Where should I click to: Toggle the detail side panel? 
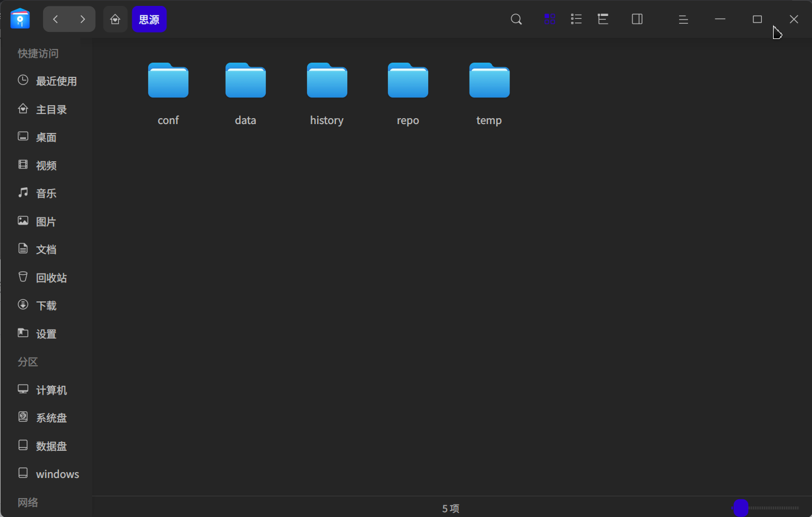click(x=637, y=19)
